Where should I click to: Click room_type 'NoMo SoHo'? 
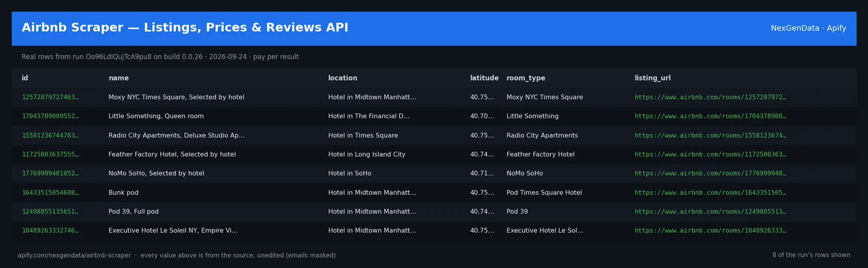[x=525, y=174]
